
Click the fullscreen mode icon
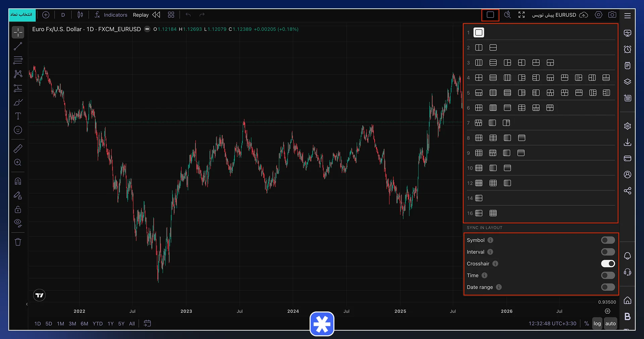pos(521,15)
